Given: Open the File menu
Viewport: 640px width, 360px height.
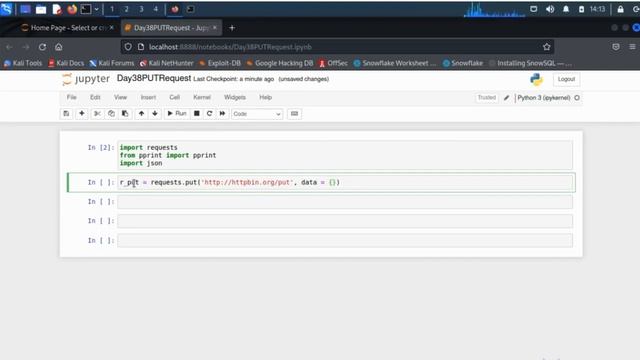Looking at the screenshot, I should click(x=71, y=97).
